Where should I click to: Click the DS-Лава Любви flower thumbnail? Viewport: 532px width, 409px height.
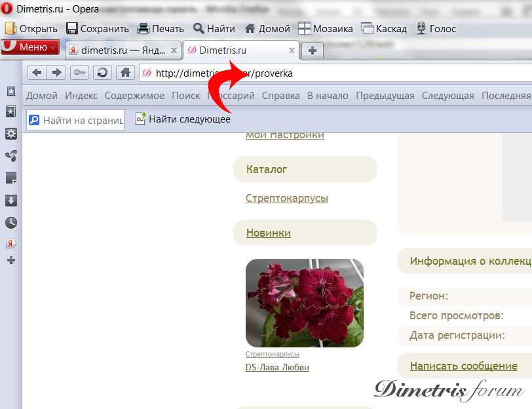click(304, 303)
